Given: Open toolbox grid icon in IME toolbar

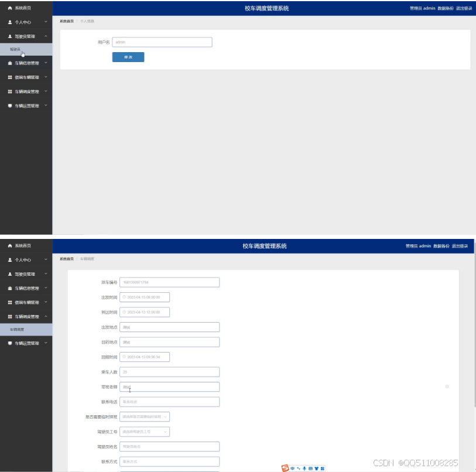Looking at the screenshot, I should (323, 468).
